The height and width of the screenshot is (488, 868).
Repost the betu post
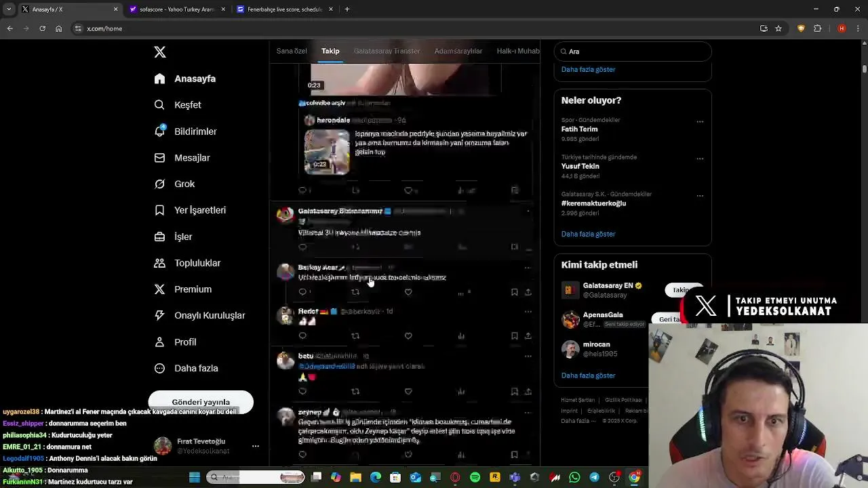tap(355, 391)
